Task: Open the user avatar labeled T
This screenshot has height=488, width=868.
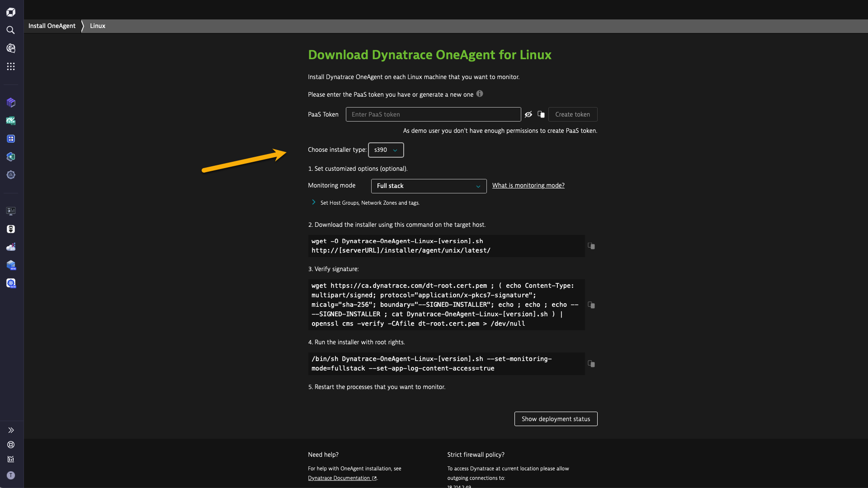Action: (x=11, y=475)
